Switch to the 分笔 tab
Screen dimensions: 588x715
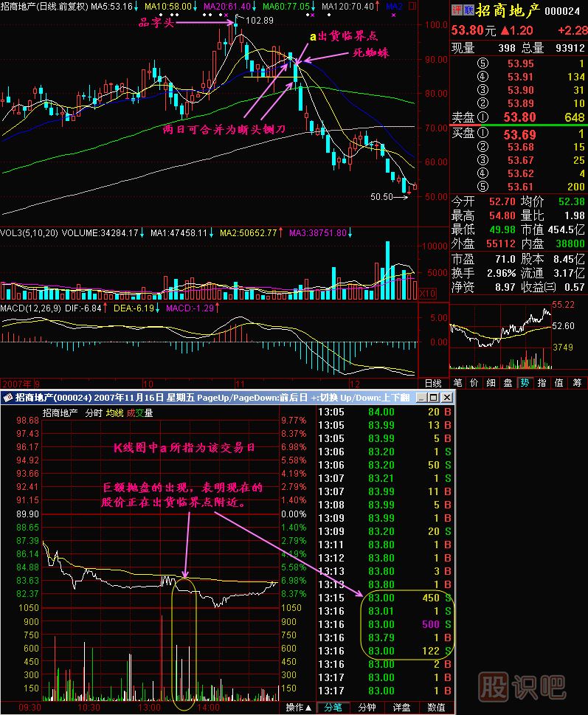(x=332, y=708)
